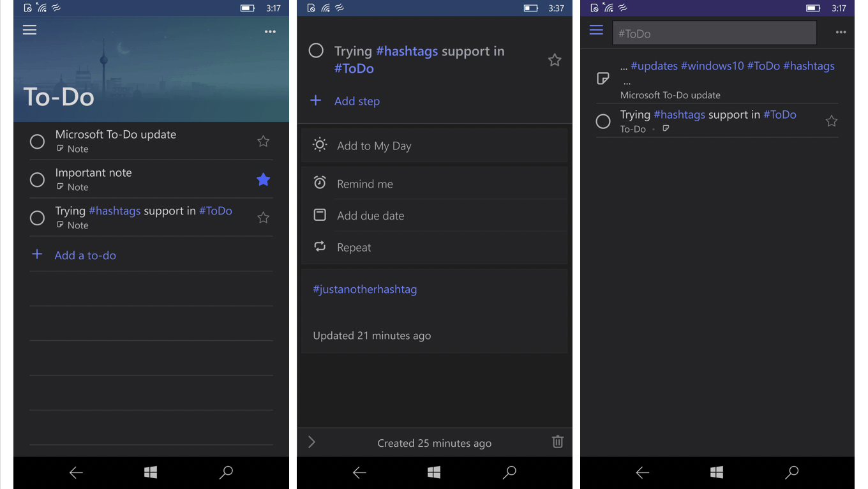Click battery icon on left phone status bar

248,8
